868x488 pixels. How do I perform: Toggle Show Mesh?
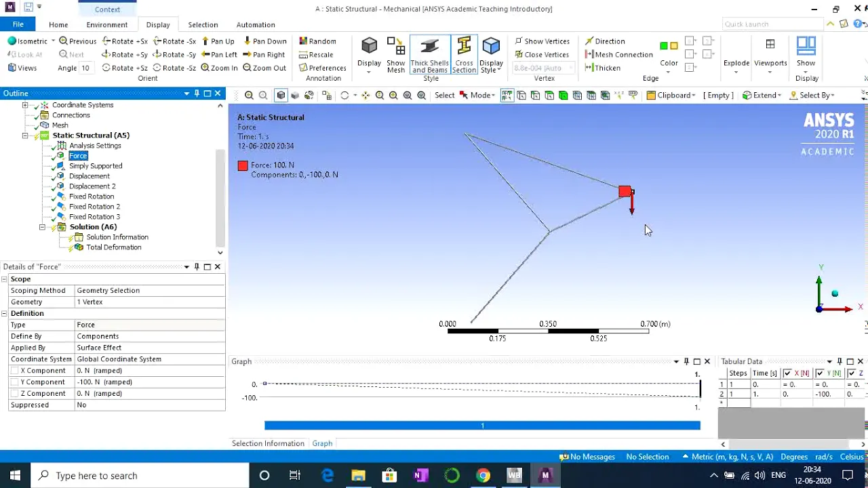coord(396,55)
